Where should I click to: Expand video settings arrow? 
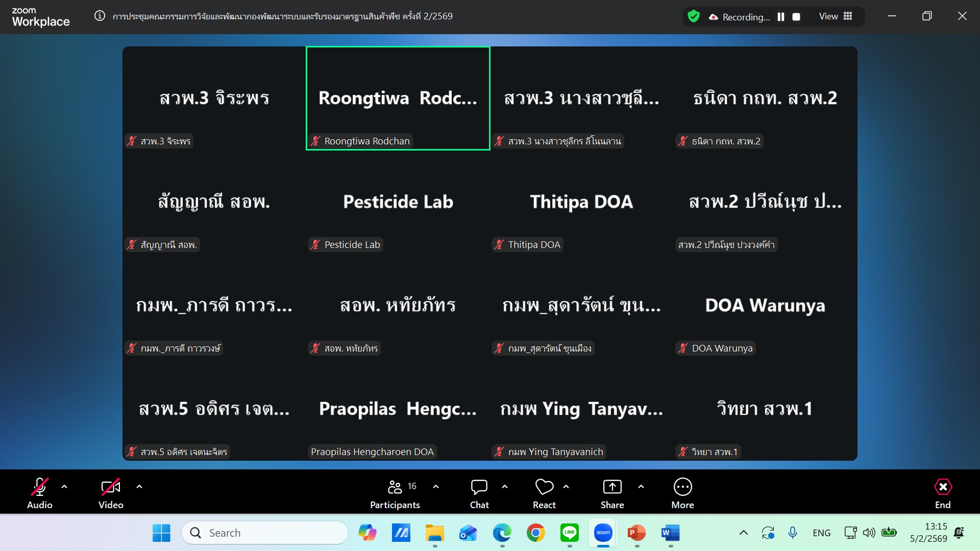coord(139,487)
